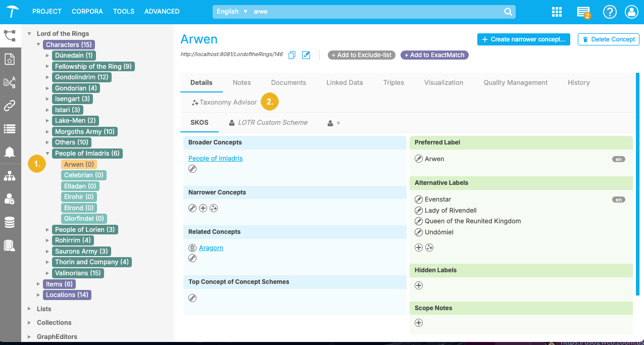
Task: Follow the People of Imladris link
Action: [215, 158]
